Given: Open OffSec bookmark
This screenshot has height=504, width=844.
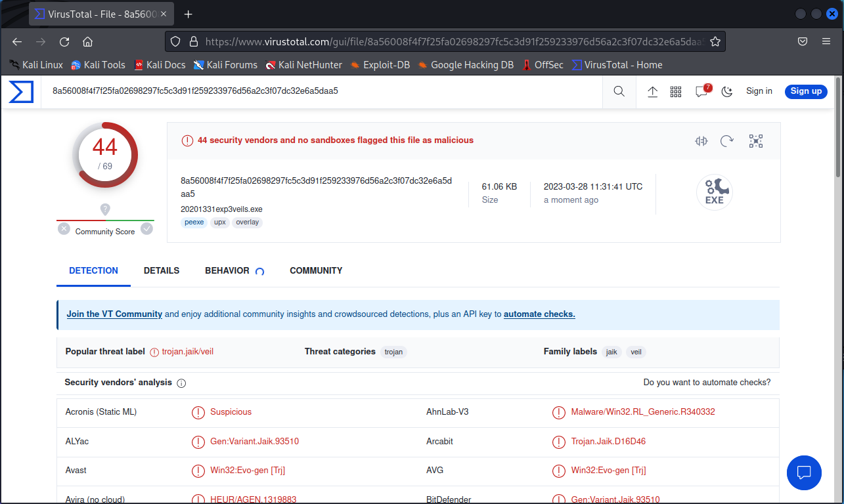Looking at the screenshot, I should click(543, 65).
